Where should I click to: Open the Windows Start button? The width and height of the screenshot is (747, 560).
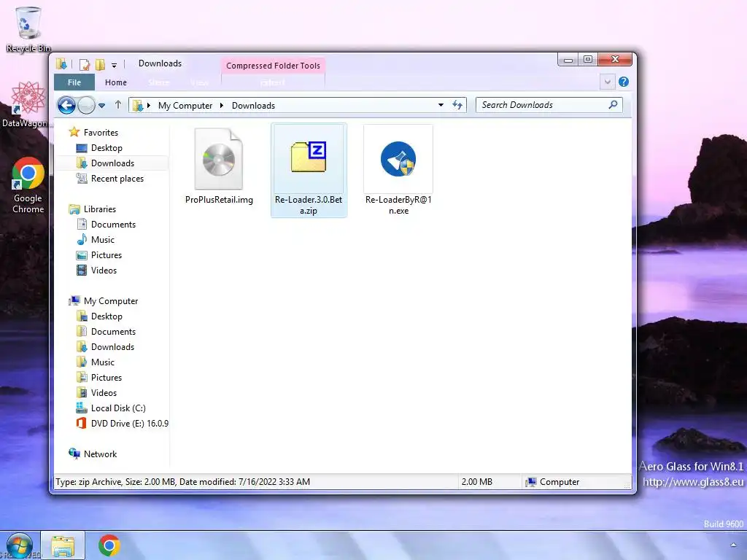[x=20, y=545]
